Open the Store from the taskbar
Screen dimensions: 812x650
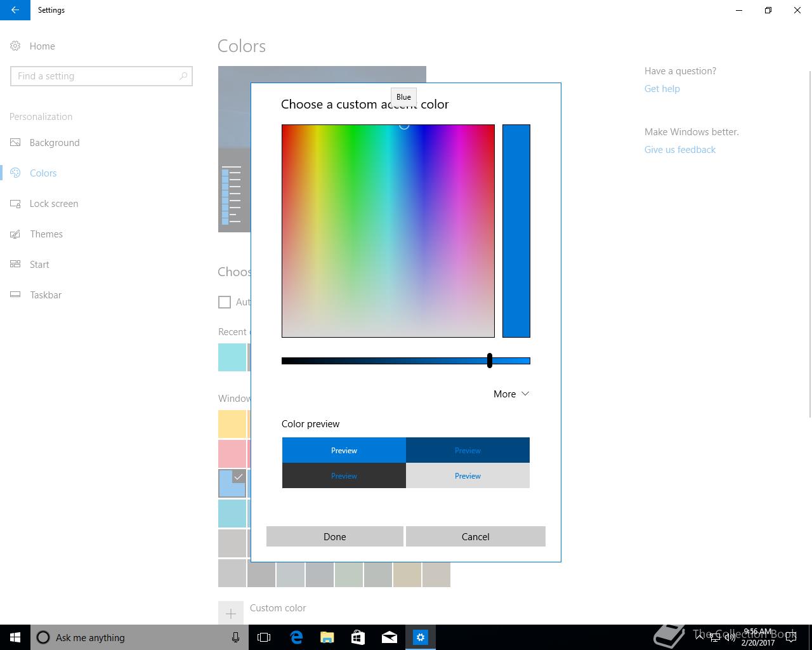coord(358,637)
